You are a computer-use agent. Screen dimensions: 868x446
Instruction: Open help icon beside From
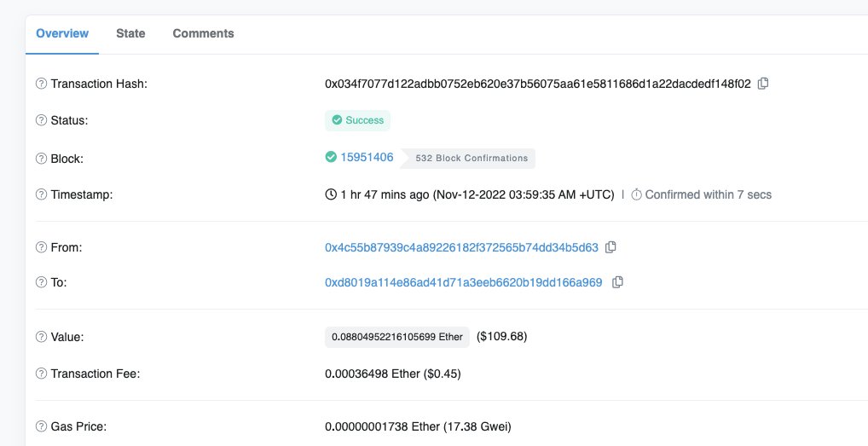pos(41,247)
